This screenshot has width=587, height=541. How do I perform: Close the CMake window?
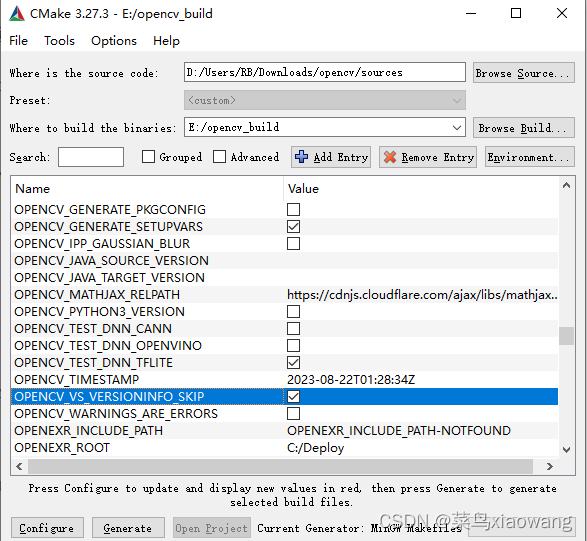pos(562,13)
